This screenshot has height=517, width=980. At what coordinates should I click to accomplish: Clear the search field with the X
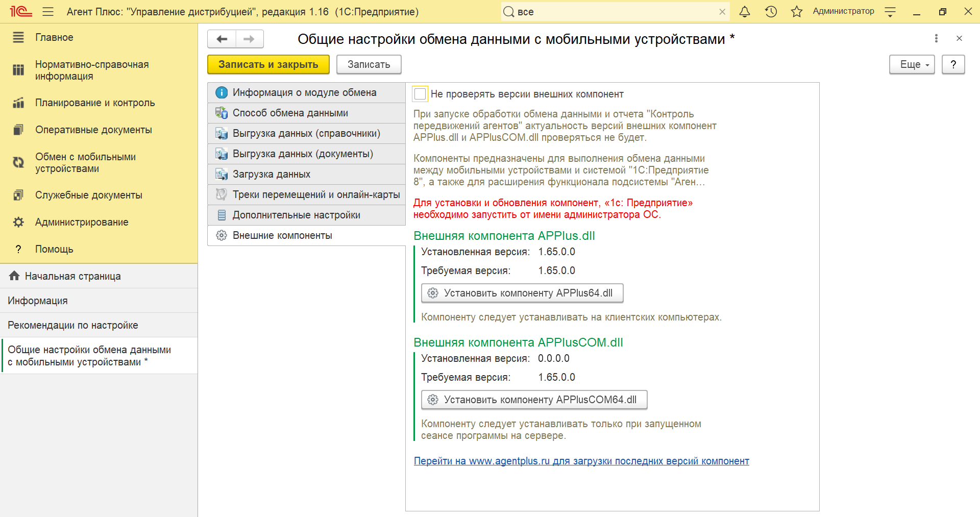pyautogui.click(x=722, y=12)
